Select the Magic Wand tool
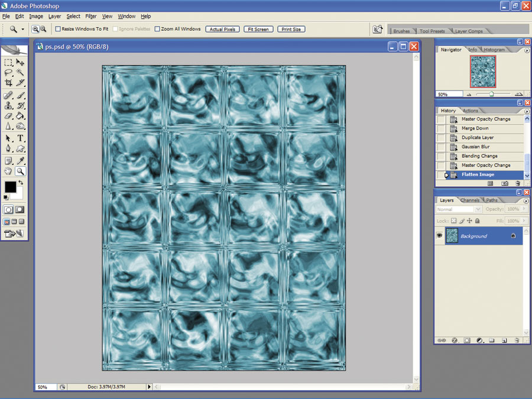Image resolution: width=532 pixels, height=399 pixels. 20,72
